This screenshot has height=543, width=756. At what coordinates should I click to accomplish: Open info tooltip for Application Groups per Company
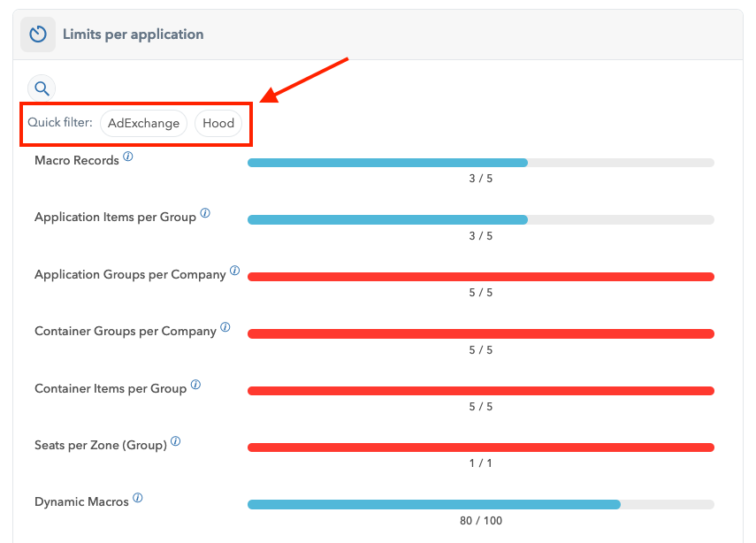(234, 271)
